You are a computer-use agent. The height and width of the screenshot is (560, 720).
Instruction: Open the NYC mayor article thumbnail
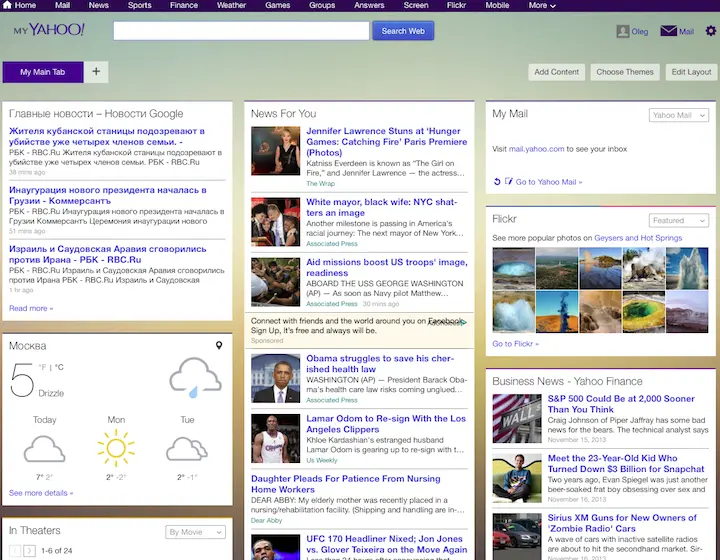coord(276,222)
